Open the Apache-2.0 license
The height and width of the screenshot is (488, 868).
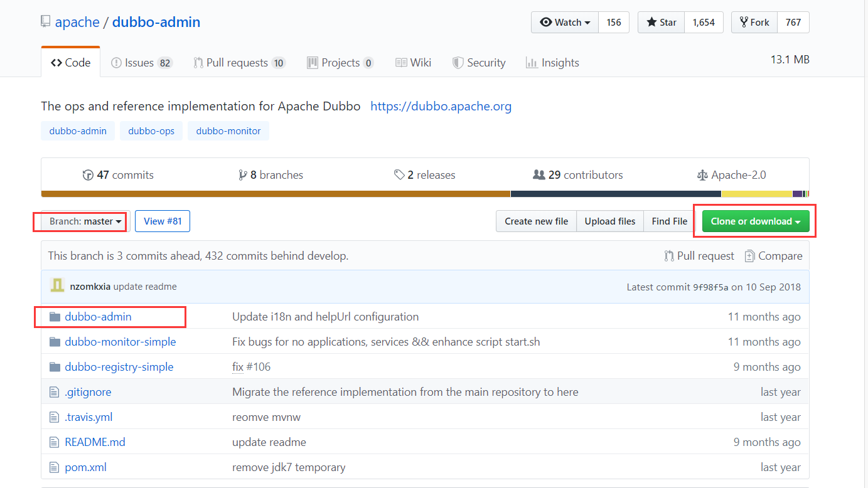click(x=732, y=175)
